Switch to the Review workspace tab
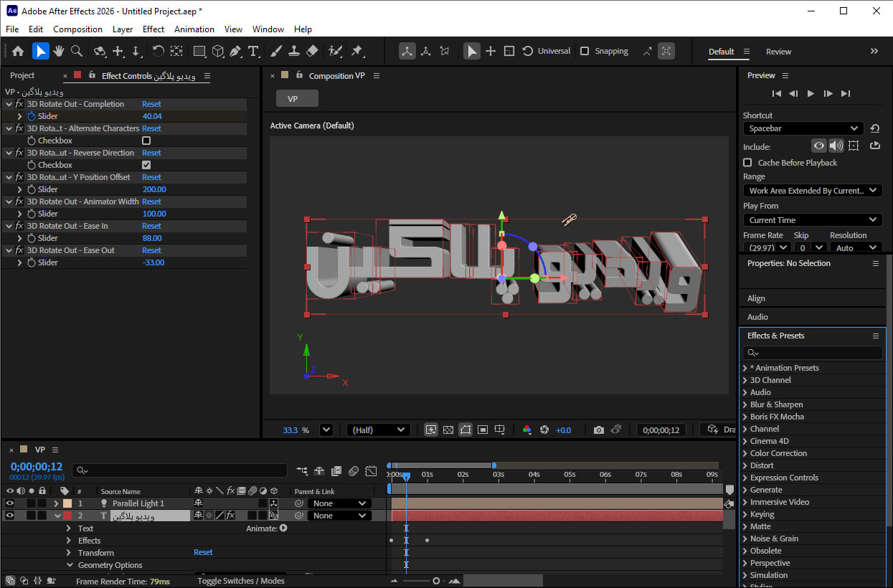Viewport: 893px width, 588px height. click(779, 51)
